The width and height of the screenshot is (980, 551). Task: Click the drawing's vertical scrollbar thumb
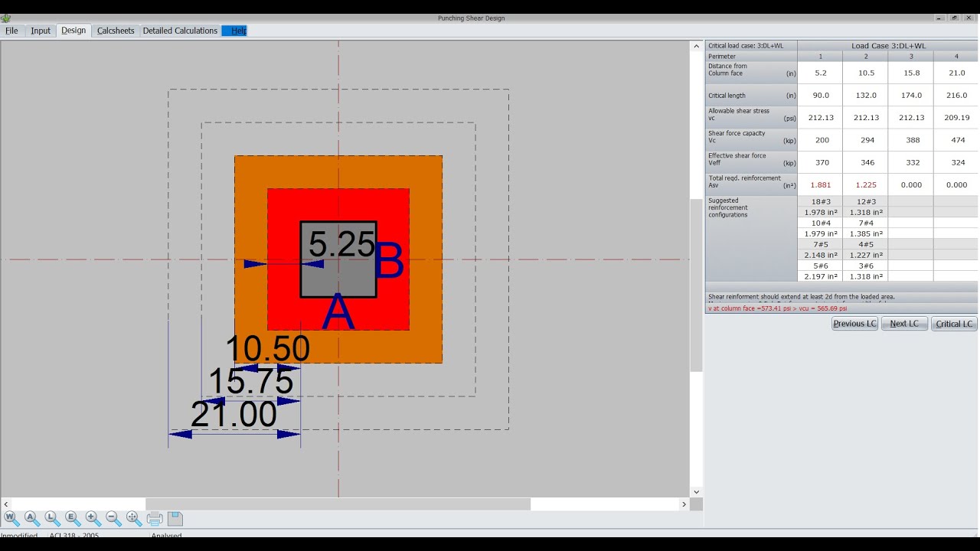point(696,285)
